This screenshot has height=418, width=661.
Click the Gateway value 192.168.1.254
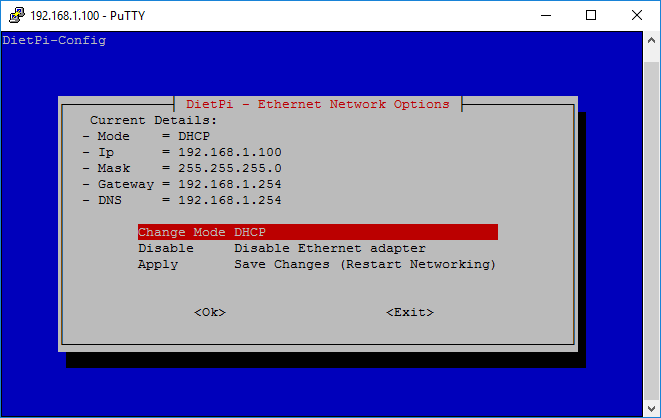(x=230, y=184)
